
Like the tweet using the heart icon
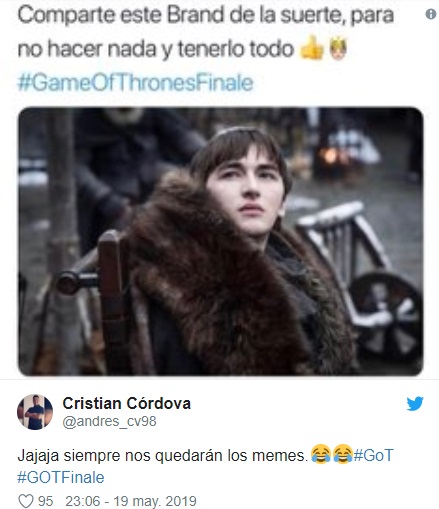click(26, 501)
